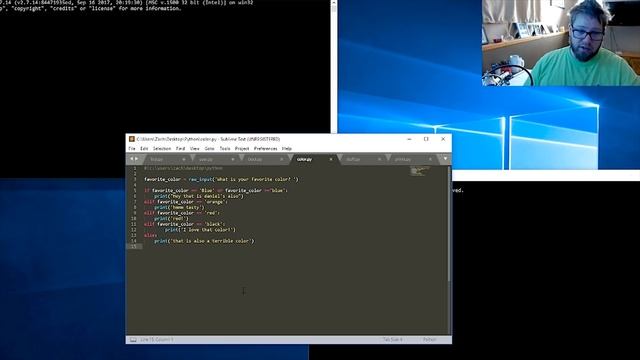Image resolution: width=640 pixels, height=360 pixels.
Task: Open the Python syntax selector
Action: click(429, 340)
